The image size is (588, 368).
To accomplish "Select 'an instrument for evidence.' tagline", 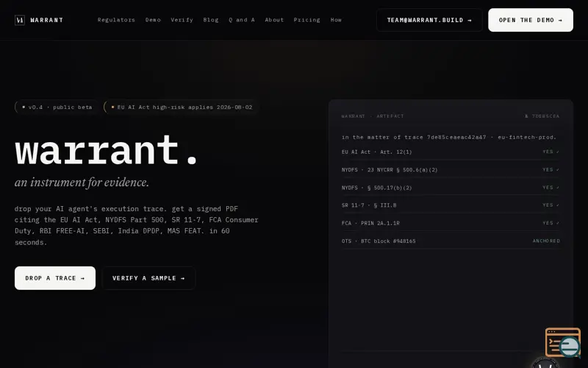I will point(82,183).
